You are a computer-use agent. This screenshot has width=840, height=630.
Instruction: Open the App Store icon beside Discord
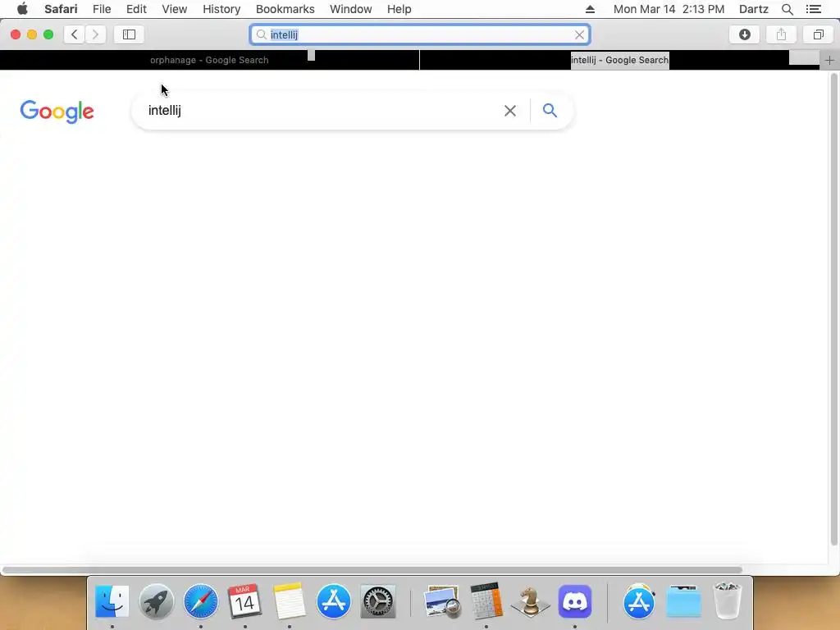pos(638,601)
